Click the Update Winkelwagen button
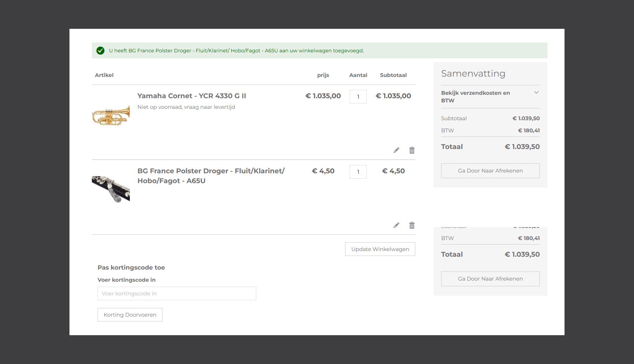The image size is (634, 364). [x=380, y=249]
